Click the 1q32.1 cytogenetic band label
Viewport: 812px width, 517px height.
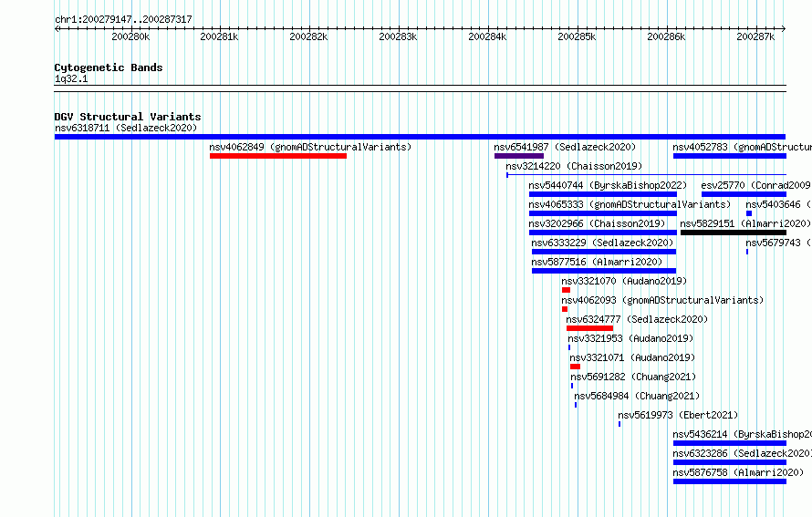(x=71, y=79)
